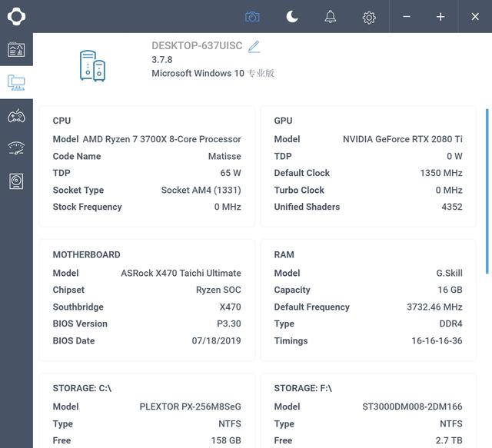This screenshot has height=448, width=492.
Task: Click Socket AM4 (1331) value
Action: pyautogui.click(x=201, y=190)
